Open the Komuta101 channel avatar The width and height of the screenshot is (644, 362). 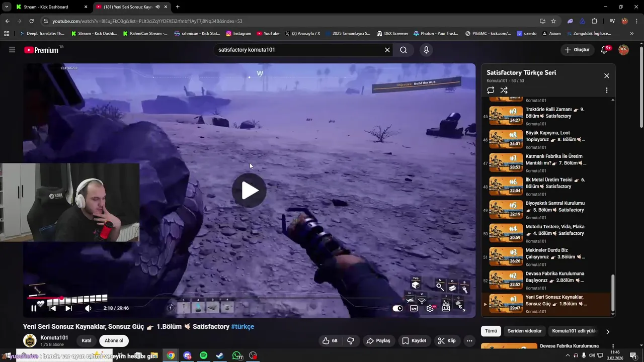30,340
